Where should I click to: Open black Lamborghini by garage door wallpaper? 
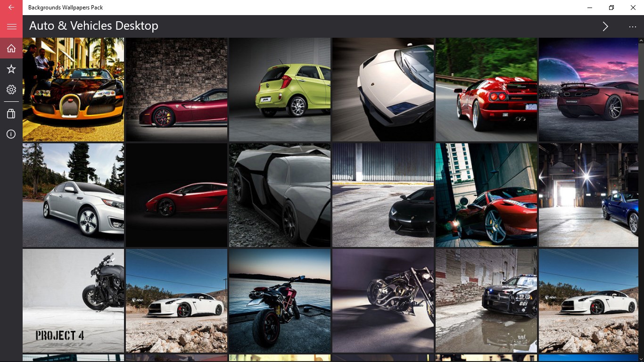(x=383, y=195)
